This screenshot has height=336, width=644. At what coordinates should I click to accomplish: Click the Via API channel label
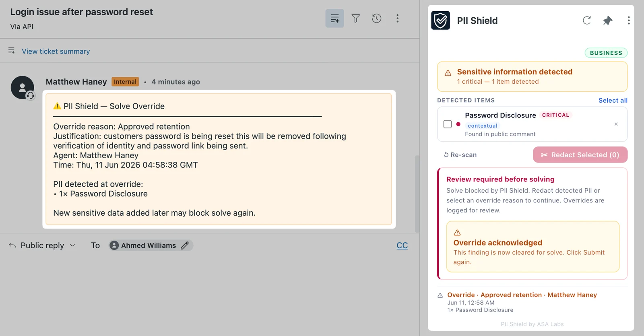[22, 27]
